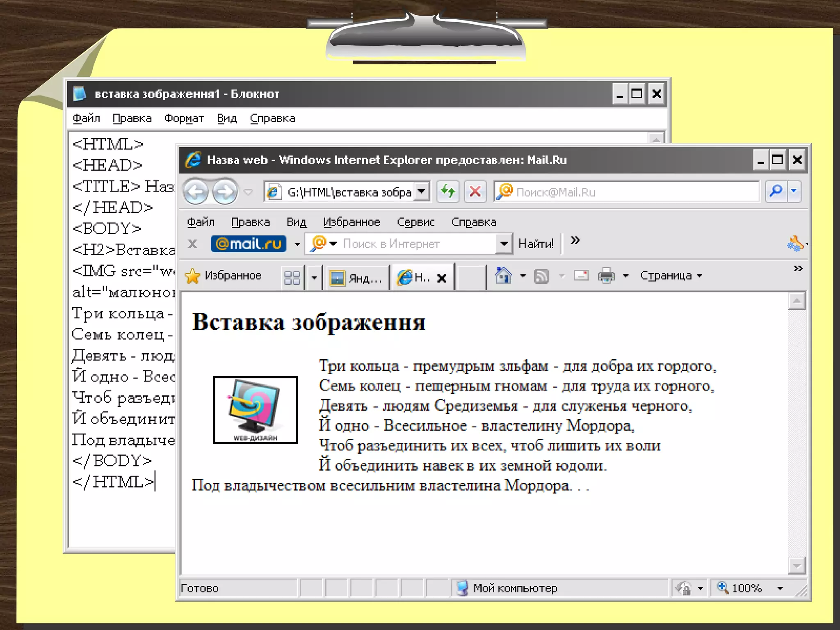Expand the address bar dropdown arrow
Viewport: 840px width, 630px height.
pos(421,192)
